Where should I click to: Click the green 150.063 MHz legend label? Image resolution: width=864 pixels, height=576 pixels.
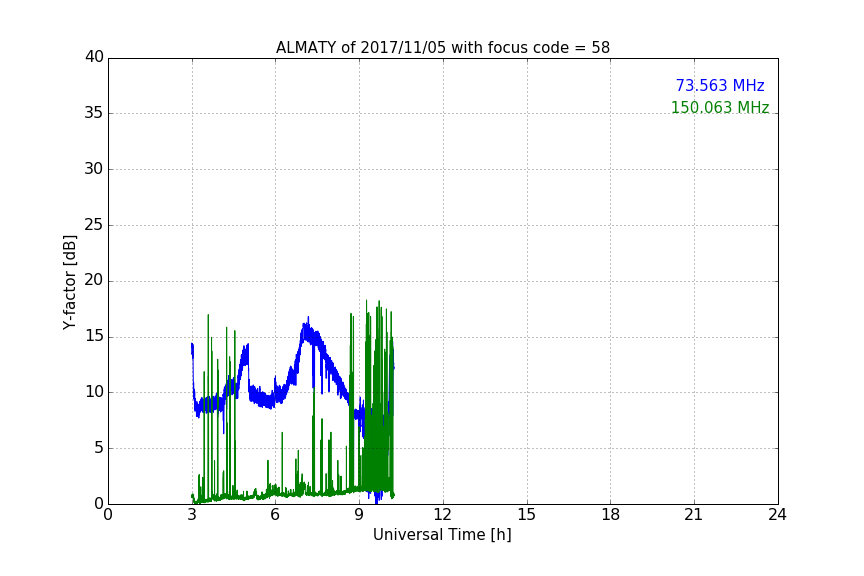click(719, 108)
